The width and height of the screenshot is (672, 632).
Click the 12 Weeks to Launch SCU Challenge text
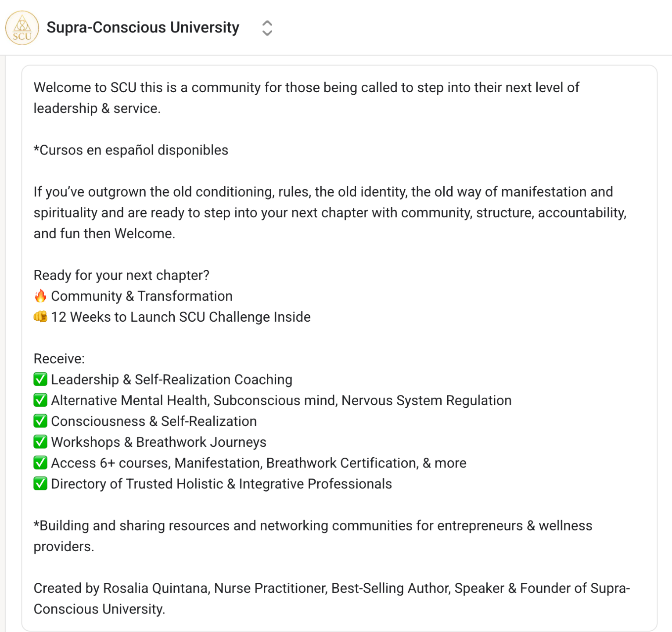click(x=181, y=317)
